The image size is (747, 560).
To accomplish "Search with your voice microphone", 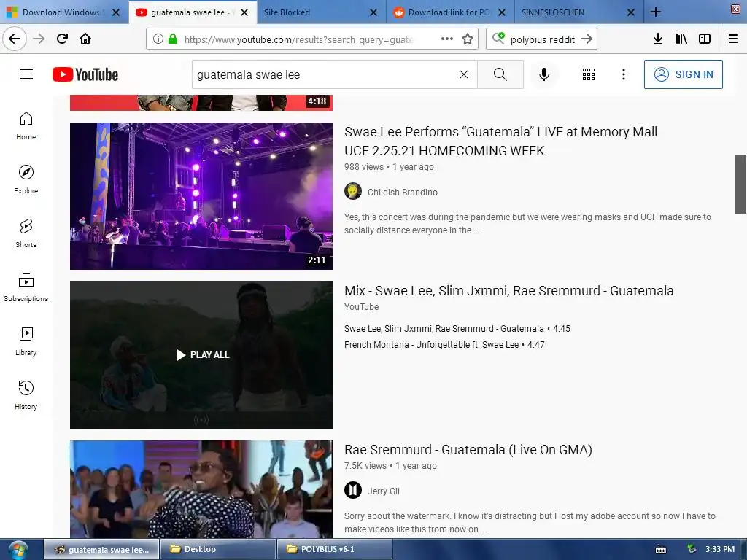I will tap(544, 74).
